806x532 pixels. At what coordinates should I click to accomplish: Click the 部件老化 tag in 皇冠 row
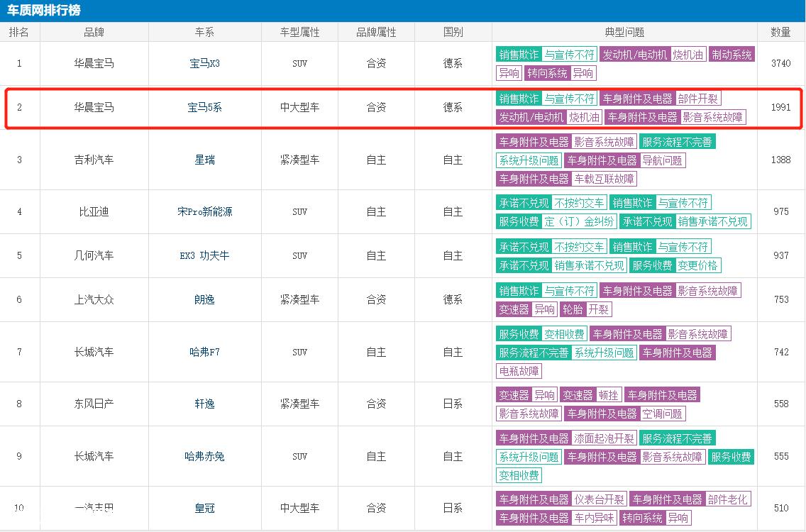(728, 499)
